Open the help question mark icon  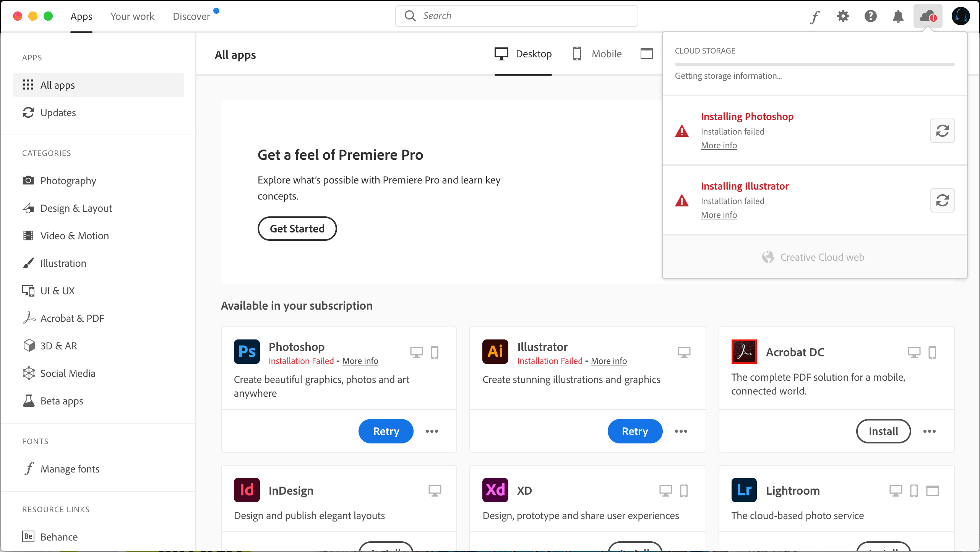[870, 16]
